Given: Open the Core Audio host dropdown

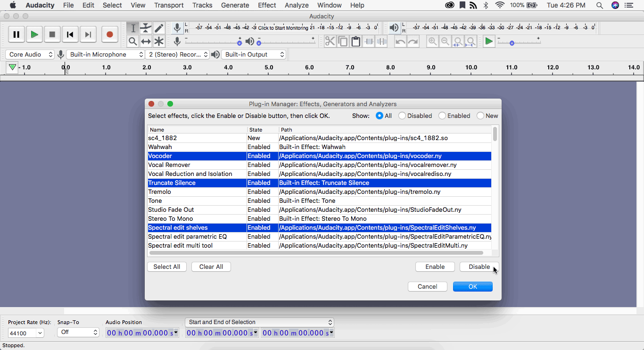Looking at the screenshot, I should pyautogui.click(x=30, y=54).
